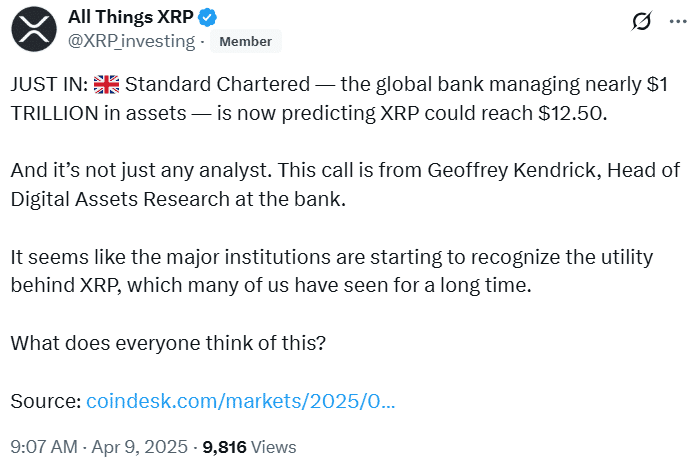Click the @XRP_investing handle
The width and height of the screenshot is (700, 474).
click(130, 41)
